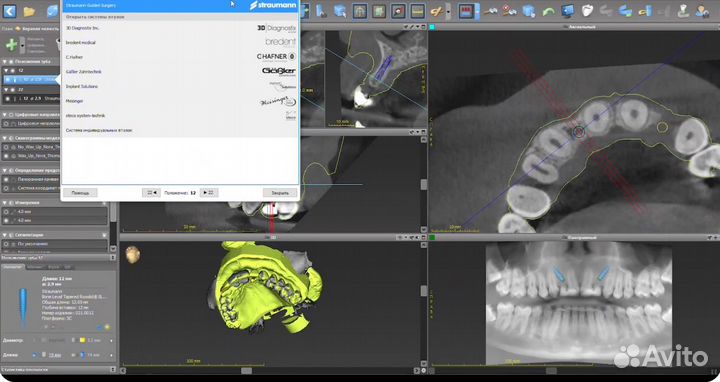The width and height of the screenshot is (720, 382).
Task: Open the yellow folder icon in top toolbar
Action: click(29, 11)
